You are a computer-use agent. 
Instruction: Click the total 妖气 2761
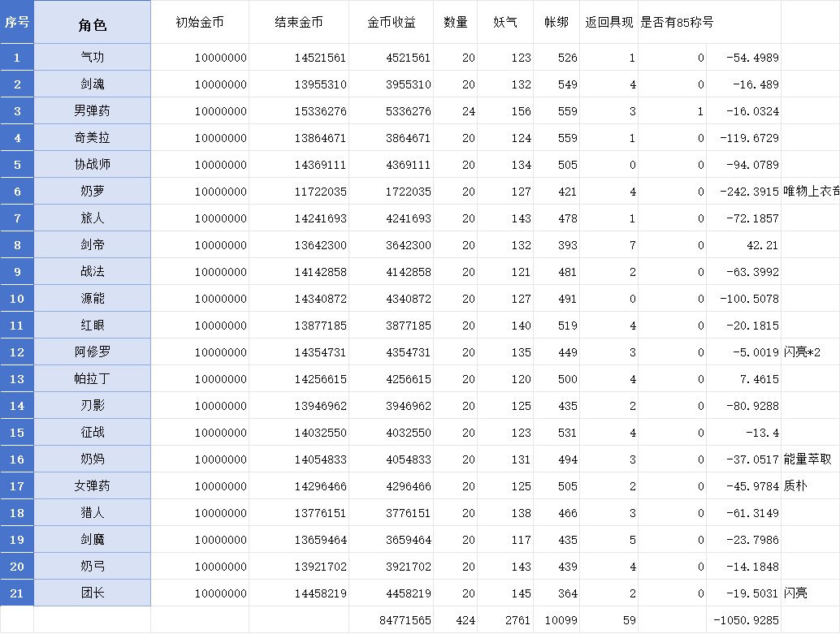[x=517, y=620]
